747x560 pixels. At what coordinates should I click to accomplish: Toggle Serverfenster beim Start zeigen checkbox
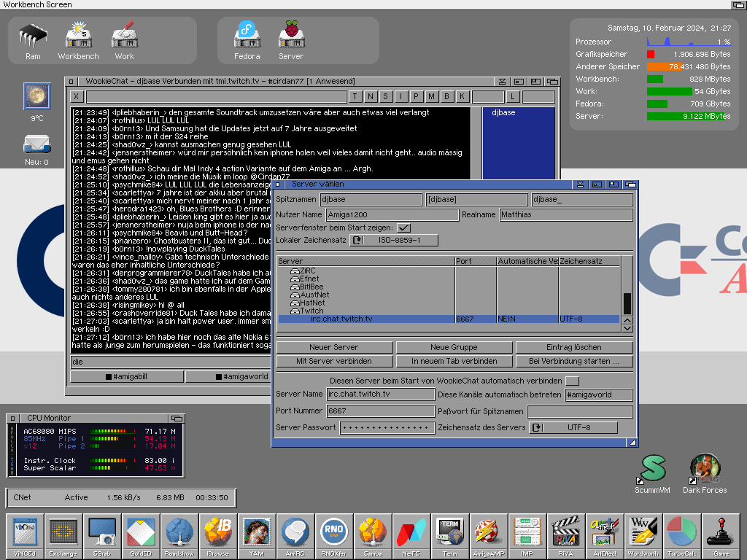pyautogui.click(x=403, y=227)
